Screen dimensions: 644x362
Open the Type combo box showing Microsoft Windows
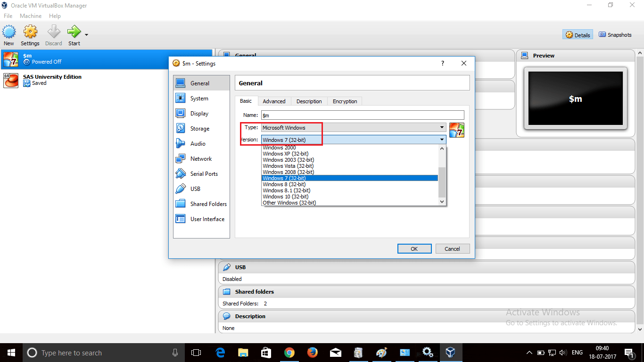coord(354,127)
